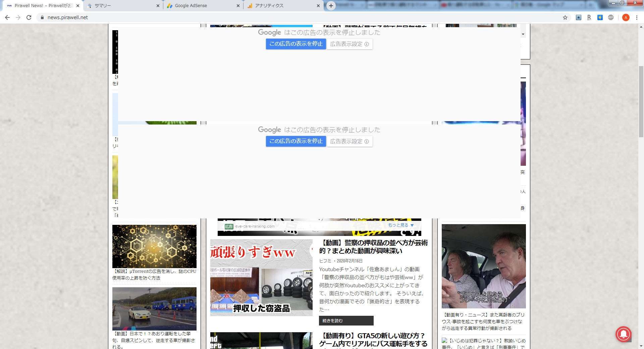Image resolution: width=644 pixels, height=349 pixels.
Task: Close the Pirawell News tab
Action: (x=78, y=6)
